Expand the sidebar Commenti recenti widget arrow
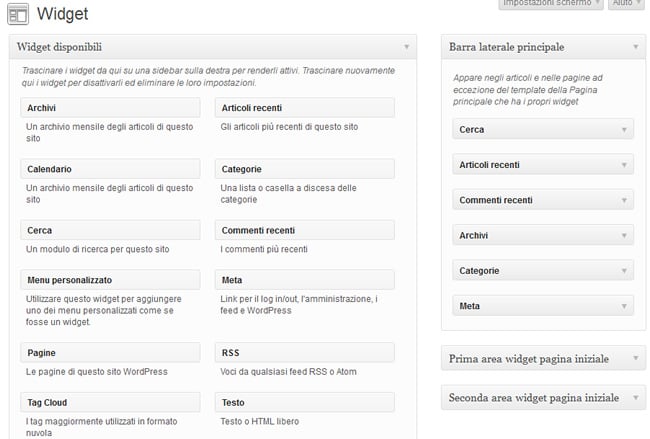The image size is (650, 439). coord(625,200)
